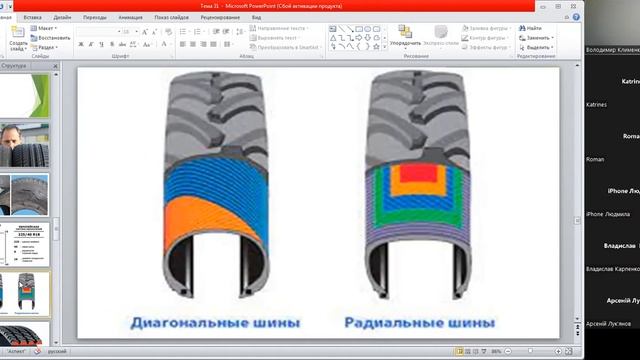
Task: Open the Заменить replace button
Action: click(x=536, y=38)
